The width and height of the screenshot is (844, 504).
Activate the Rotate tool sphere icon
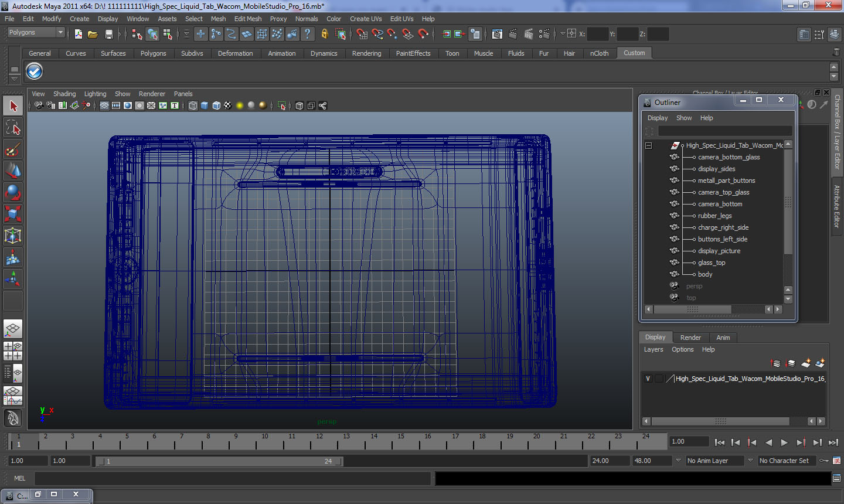(13, 192)
